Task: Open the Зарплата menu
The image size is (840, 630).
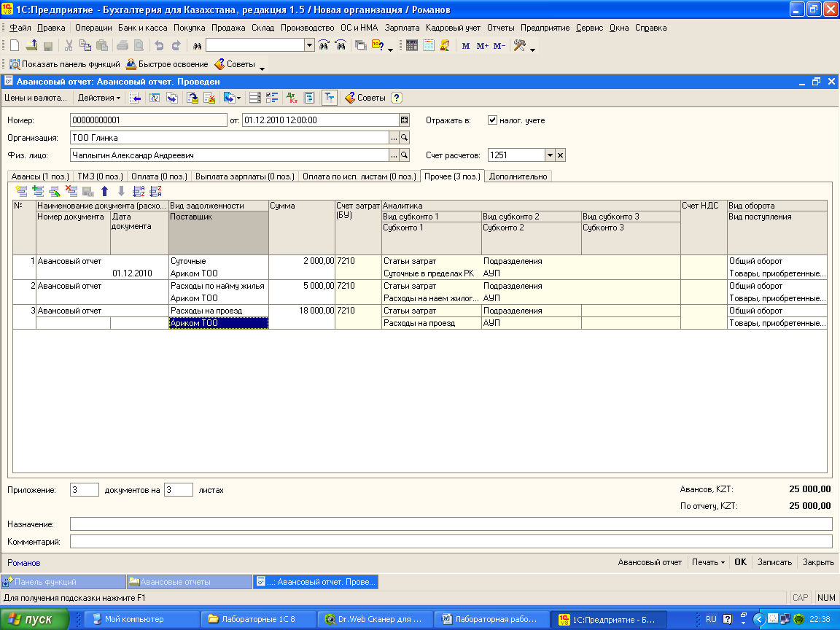Action: tap(402, 28)
